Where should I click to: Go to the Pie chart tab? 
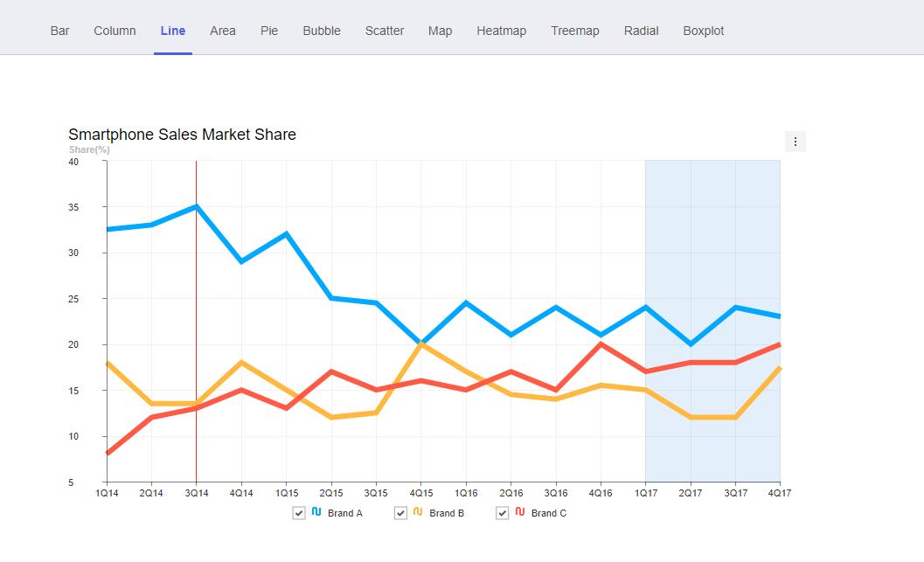[269, 31]
